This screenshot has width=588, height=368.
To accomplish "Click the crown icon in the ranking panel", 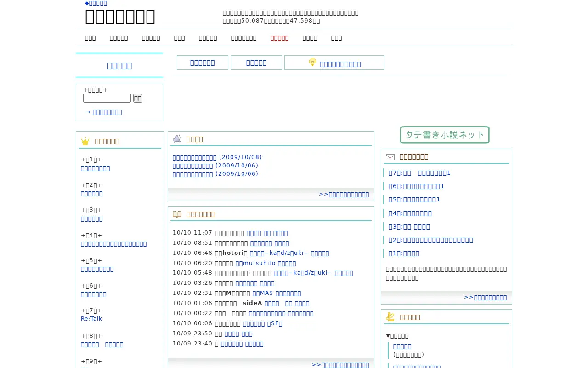I will (85, 141).
